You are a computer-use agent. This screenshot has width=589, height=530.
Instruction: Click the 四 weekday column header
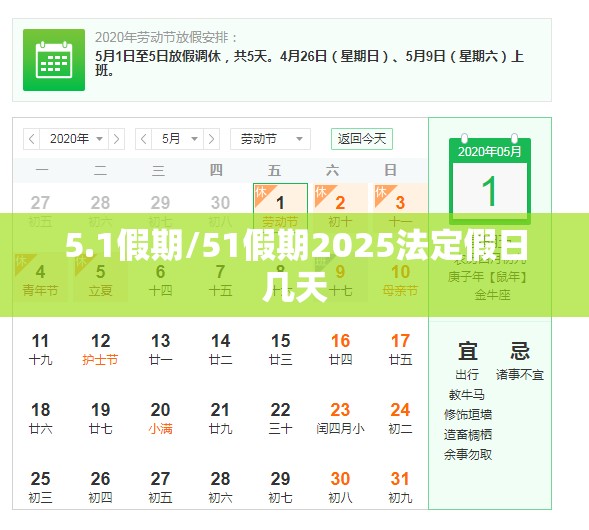click(x=216, y=171)
